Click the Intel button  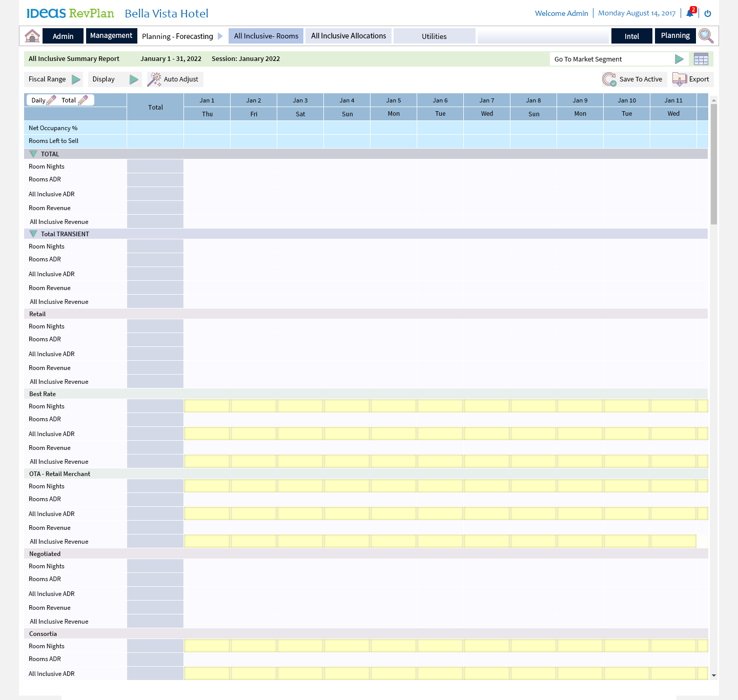pos(631,36)
